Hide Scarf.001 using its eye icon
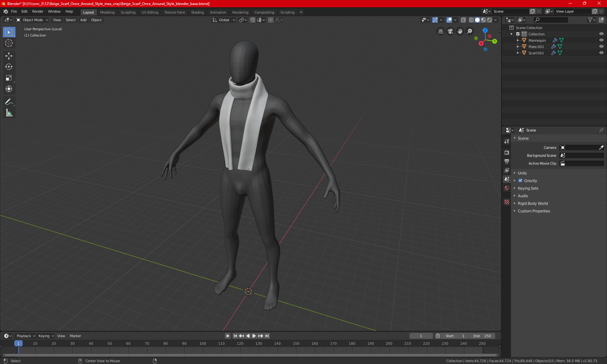 click(601, 53)
